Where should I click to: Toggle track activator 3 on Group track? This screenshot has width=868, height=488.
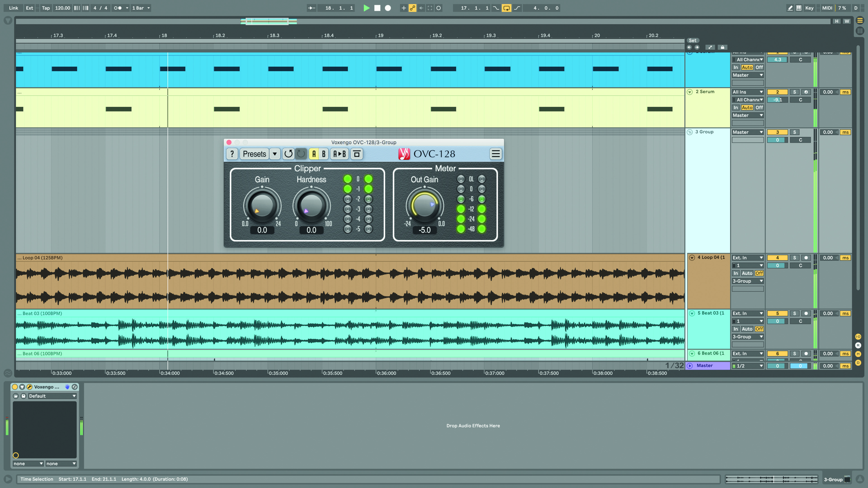coord(777,132)
